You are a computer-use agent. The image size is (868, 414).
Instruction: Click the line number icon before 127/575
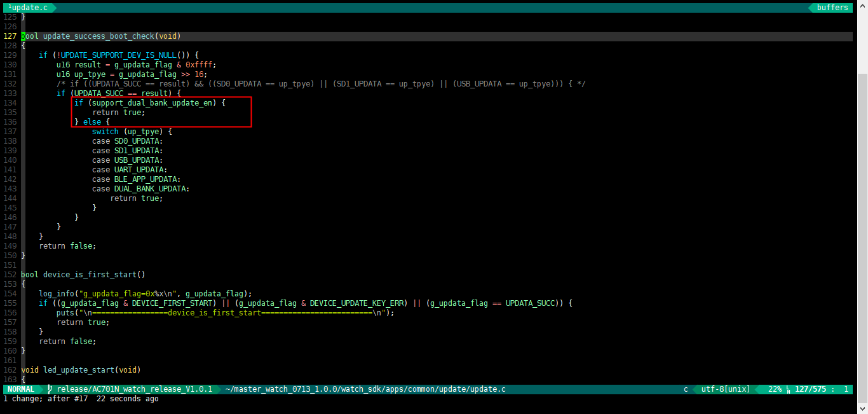(x=789, y=389)
